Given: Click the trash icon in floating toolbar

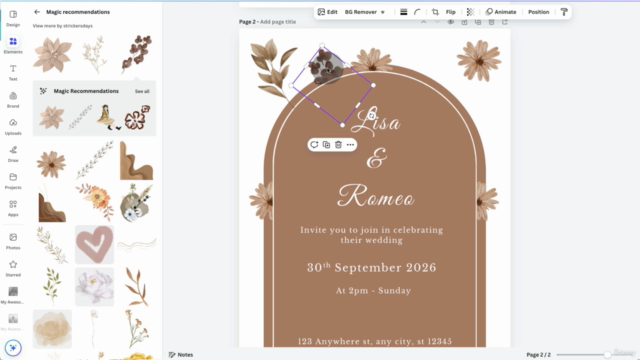Looking at the screenshot, I should pos(338,144).
